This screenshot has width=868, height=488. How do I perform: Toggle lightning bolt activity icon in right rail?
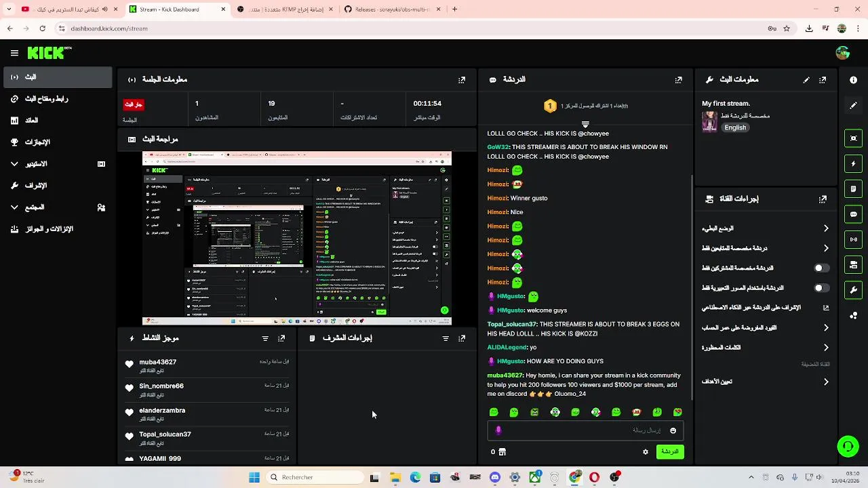coord(853,163)
